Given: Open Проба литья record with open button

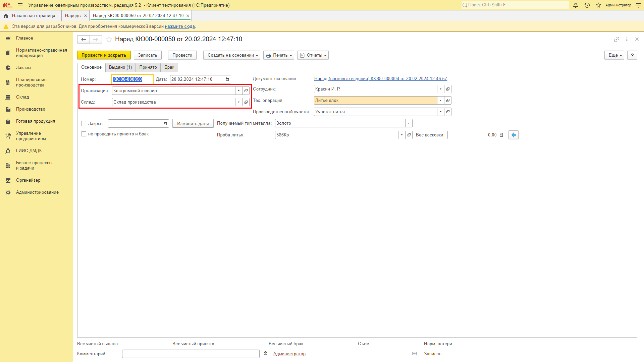Looking at the screenshot, I should pyautogui.click(x=409, y=135).
